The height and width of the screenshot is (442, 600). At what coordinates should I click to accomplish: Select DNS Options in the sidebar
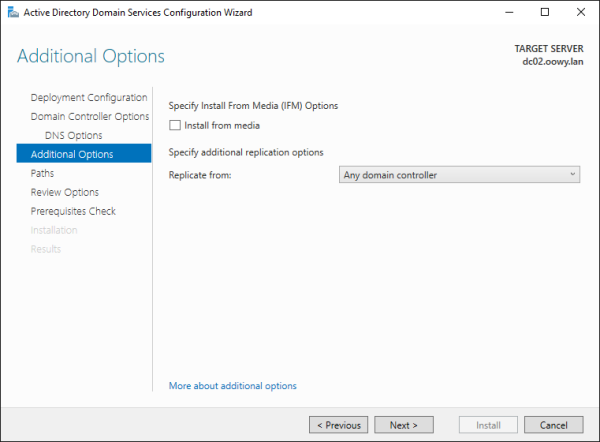(73, 135)
